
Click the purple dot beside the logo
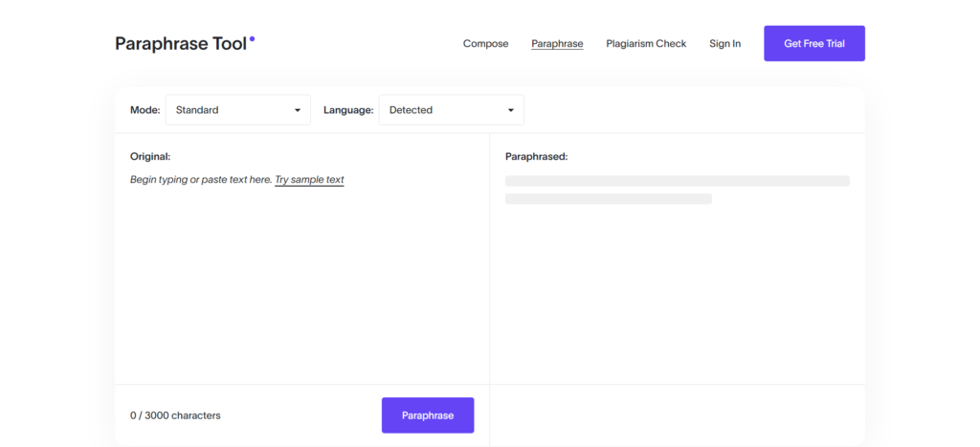[252, 39]
